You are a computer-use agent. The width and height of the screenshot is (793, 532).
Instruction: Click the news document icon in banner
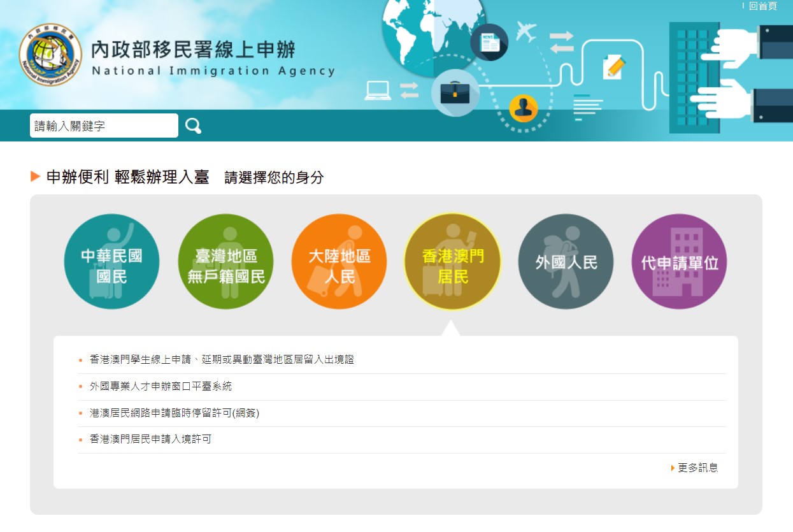point(489,42)
